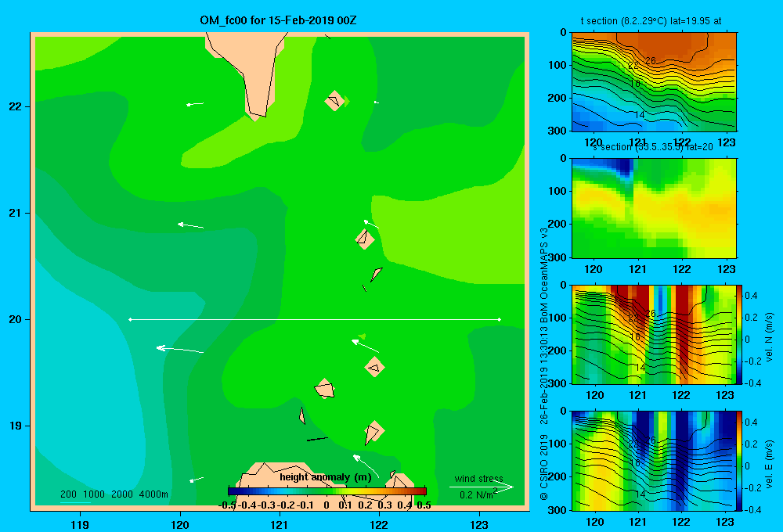Click the '-0.5' tick on height anomaly scale
The height and width of the screenshot is (532, 783).
point(227,505)
